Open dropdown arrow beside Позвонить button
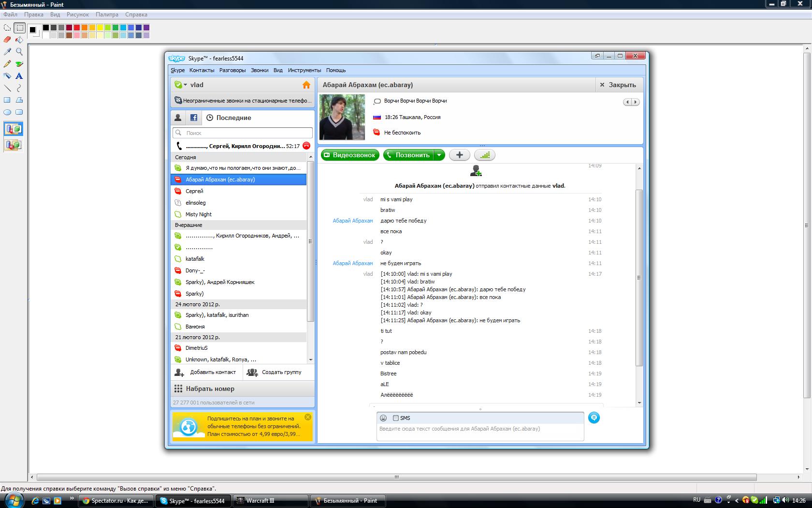Viewport: 812px width, 508px height. click(x=439, y=155)
